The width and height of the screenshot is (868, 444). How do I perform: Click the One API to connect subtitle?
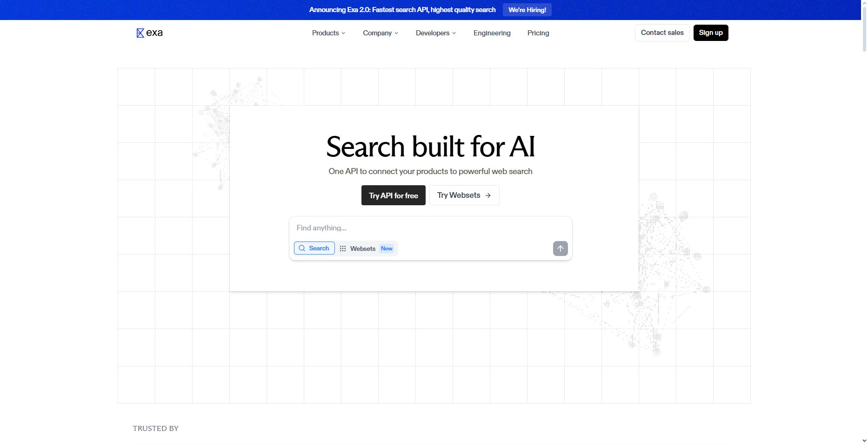point(430,171)
